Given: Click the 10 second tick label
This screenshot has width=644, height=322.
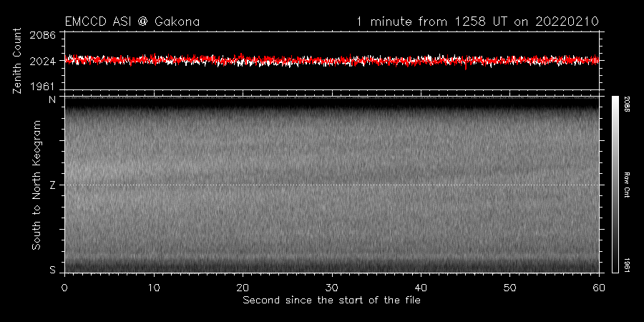Looking at the screenshot, I should 154,288.
